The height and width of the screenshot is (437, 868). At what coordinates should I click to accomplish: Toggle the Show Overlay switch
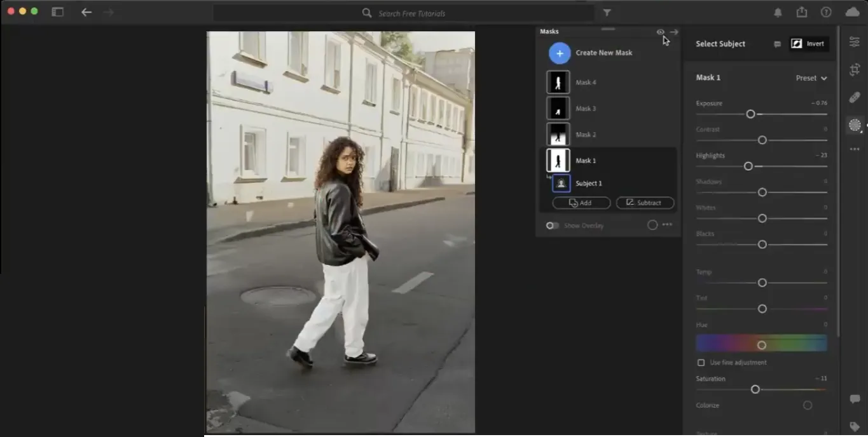tap(553, 225)
